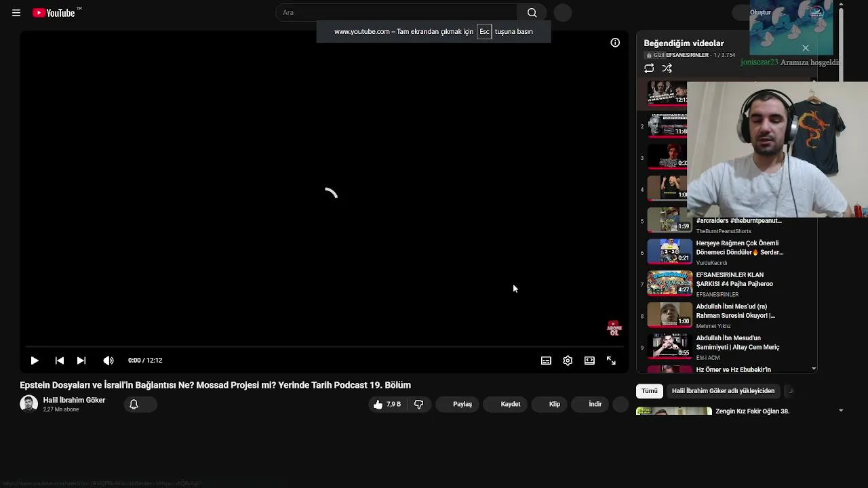Viewport: 868px width, 488px height.
Task: Click the magnifier search button
Action: coord(532,12)
